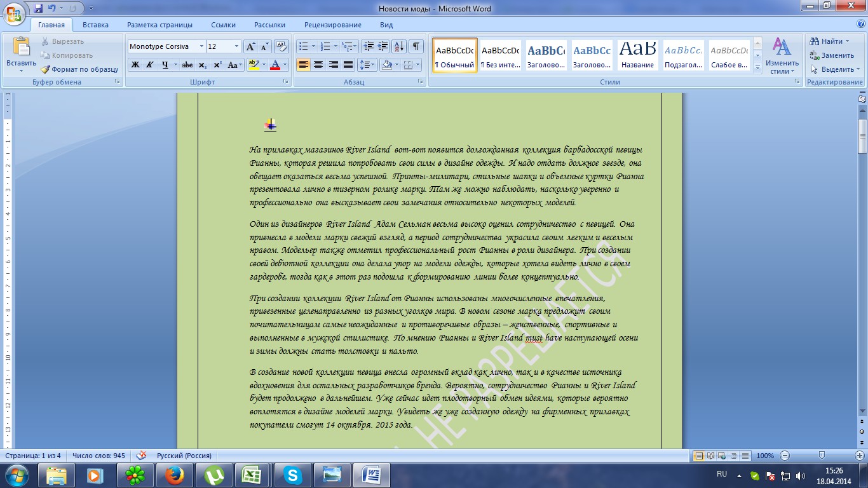The width and height of the screenshot is (868, 488).
Task: Apply superscript formatting
Action: coord(217,65)
